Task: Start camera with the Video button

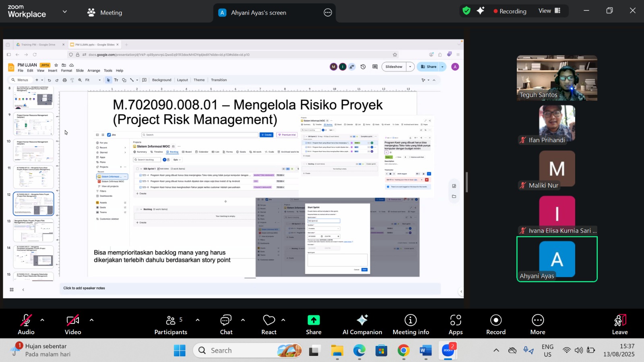Action: [73, 324]
